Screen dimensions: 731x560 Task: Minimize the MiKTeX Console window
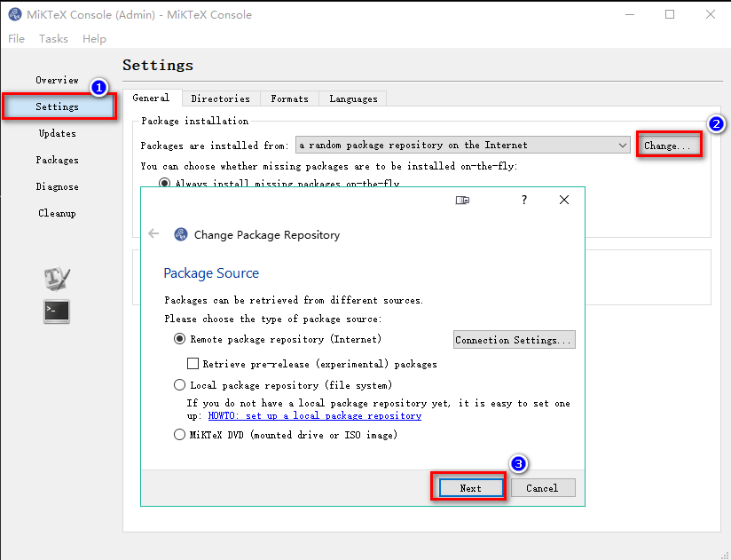(630, 14)
